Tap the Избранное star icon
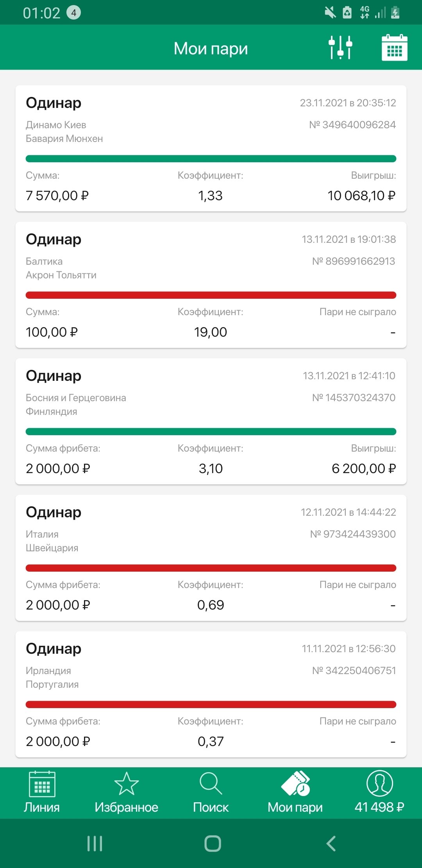The width and height of the screenshot is (422, 868). (x=126, y=784)
